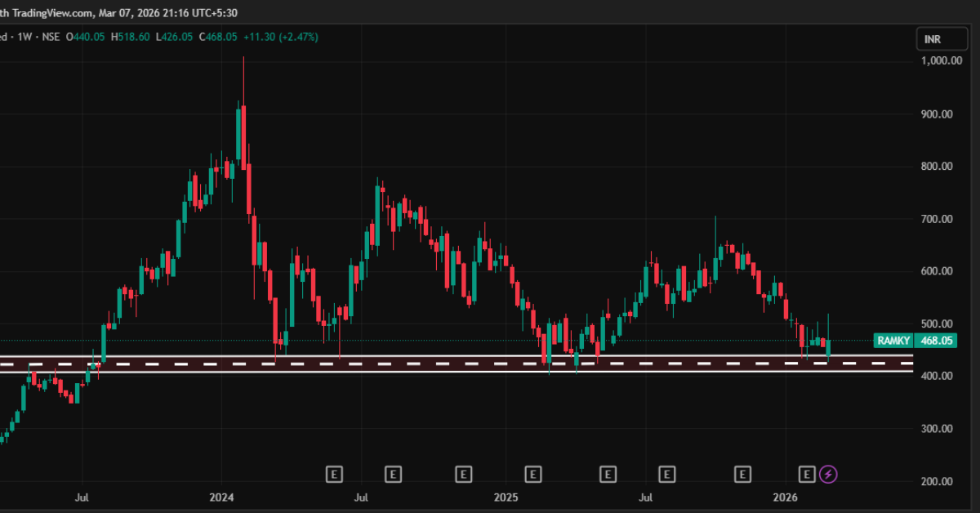The image size is (980, 513).
Task: Open the INR currency selector
Action: 932,39
